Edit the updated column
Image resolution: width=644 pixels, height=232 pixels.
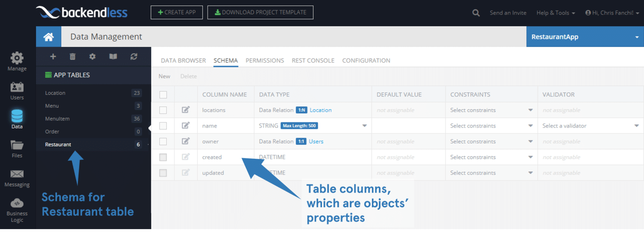185,173
